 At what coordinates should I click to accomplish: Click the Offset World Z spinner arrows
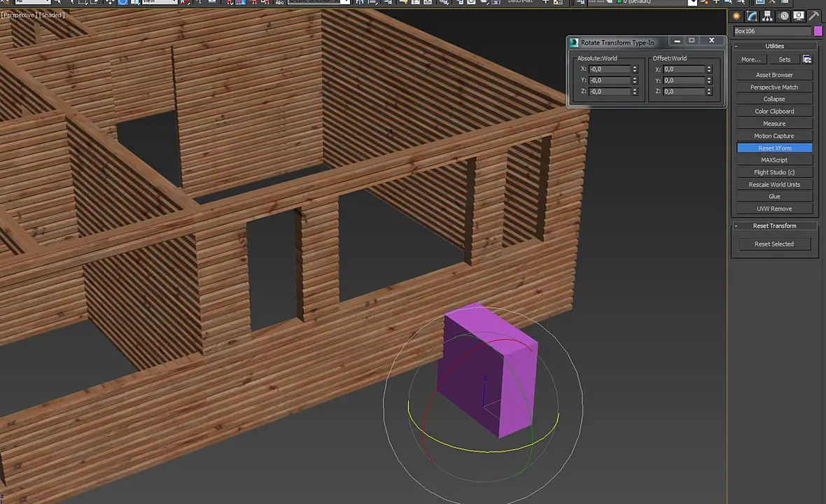[x=709, y=92]
